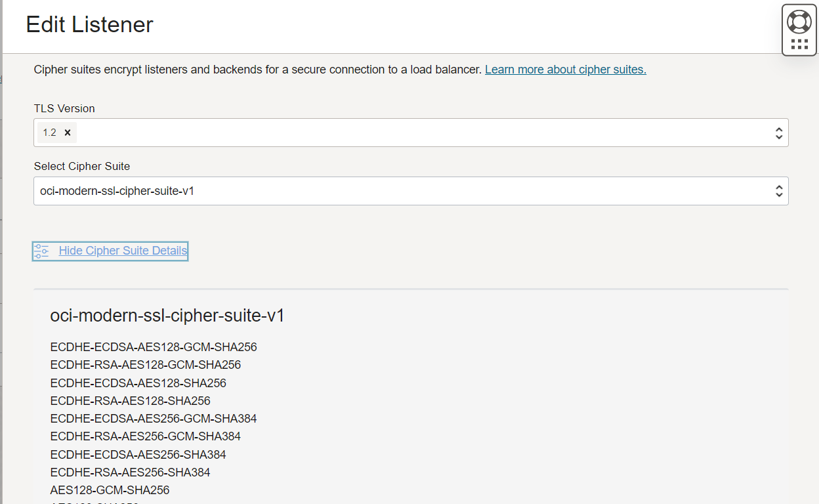The height and width of the screenshot is (504, 819).
Task: Remove the 1.2 TLS version chip
Action: pos(67,133)
